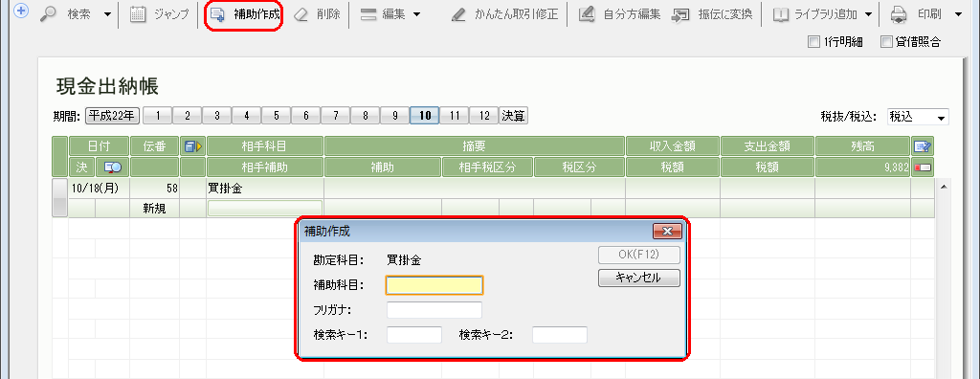The image size is (980, 379).
Task: Click the 検索 toolbar label
Action: pos(78,14)
